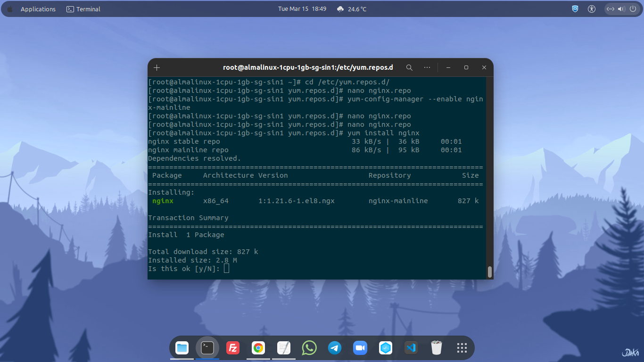Click 'cd /etc/yum.repos.d/' command text
This screenshot has height=362, width=644.
point(347,82)
